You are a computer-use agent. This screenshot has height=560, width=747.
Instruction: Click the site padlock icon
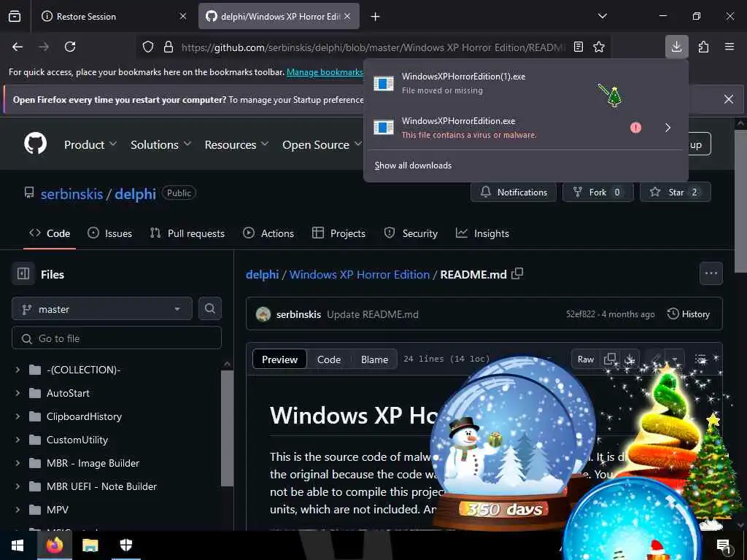pos(169,47)
